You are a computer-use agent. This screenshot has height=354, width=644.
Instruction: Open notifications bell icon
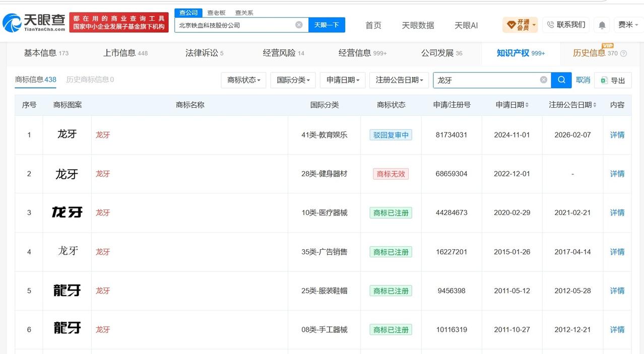click(602, 25)
